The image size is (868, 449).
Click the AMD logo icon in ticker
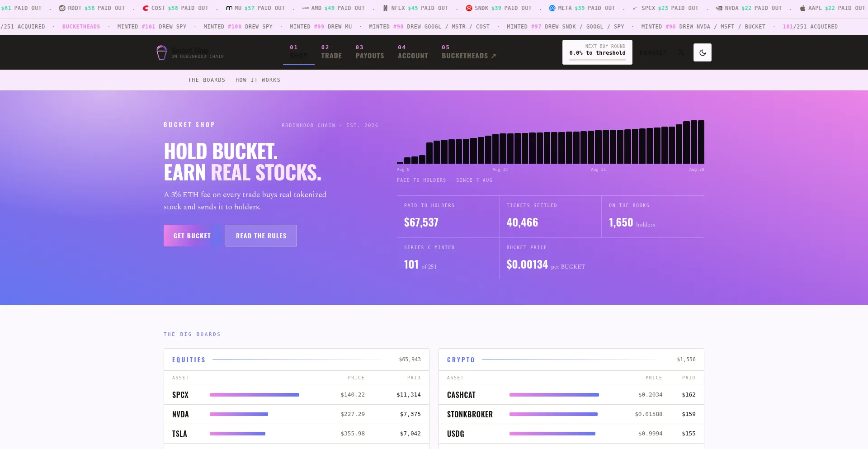[x=306, y=8]
